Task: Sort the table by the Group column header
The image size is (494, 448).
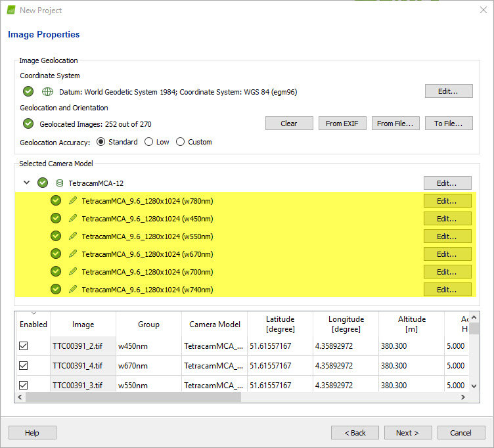Action: point(148,325)
